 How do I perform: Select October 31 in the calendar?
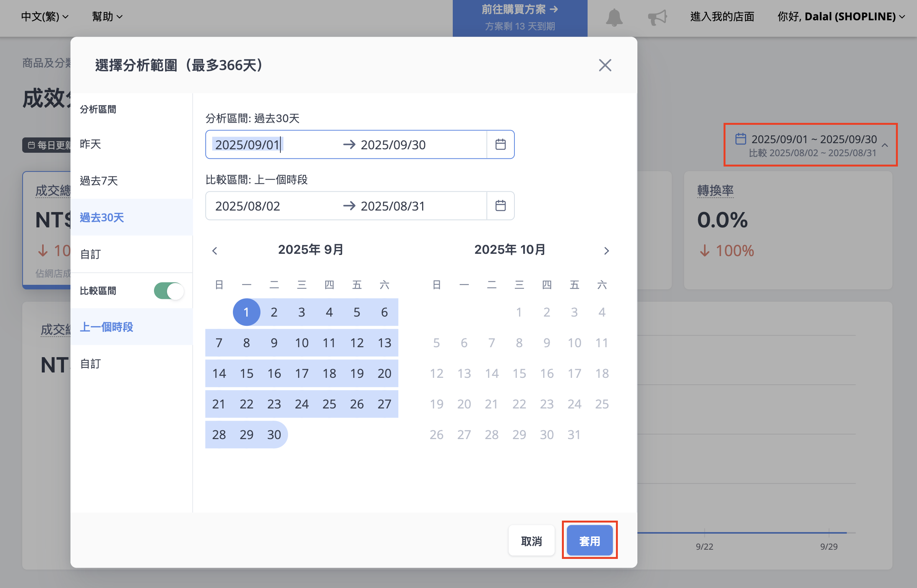click(574, 434)
